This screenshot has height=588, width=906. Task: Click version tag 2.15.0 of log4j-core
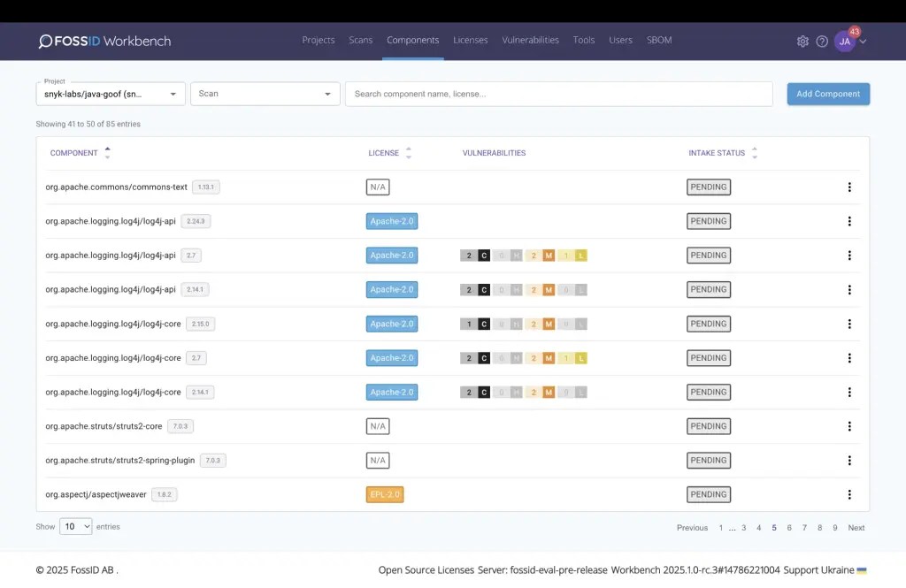201,324
